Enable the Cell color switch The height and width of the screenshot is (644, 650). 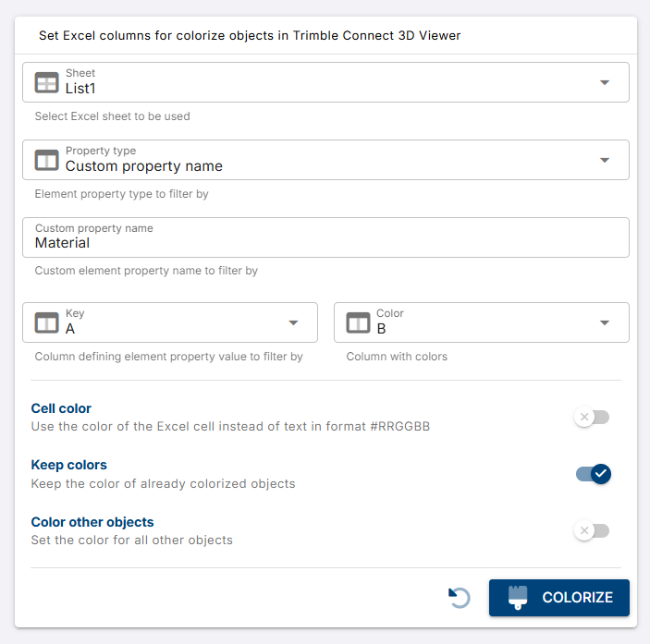[x=592, y=418]
